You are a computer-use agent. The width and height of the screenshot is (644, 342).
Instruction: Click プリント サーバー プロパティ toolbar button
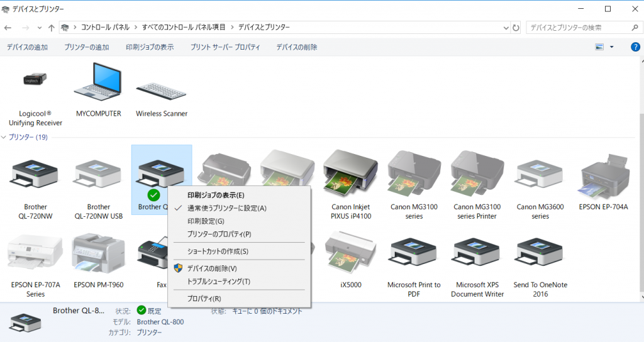click(225, 47)
